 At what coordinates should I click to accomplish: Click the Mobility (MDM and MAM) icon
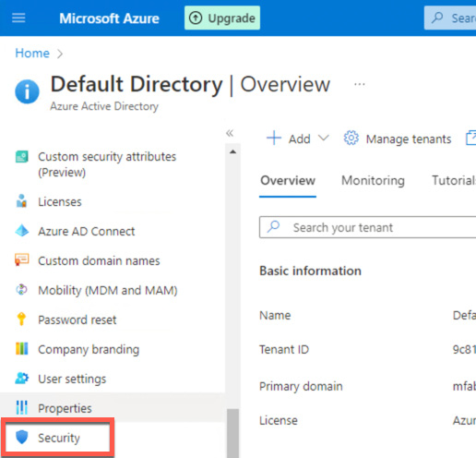click(x=21, y=289)
